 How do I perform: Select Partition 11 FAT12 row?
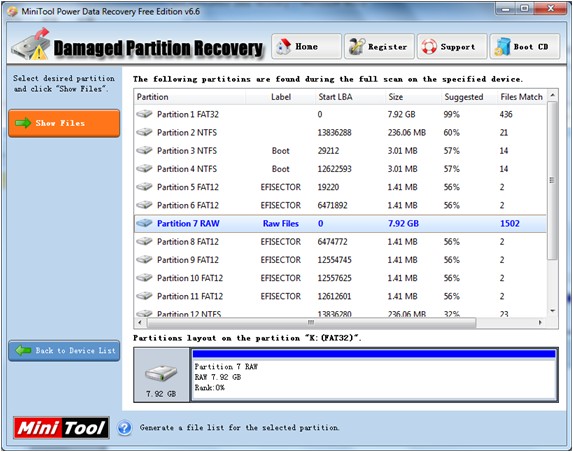(x=340, y=296)
